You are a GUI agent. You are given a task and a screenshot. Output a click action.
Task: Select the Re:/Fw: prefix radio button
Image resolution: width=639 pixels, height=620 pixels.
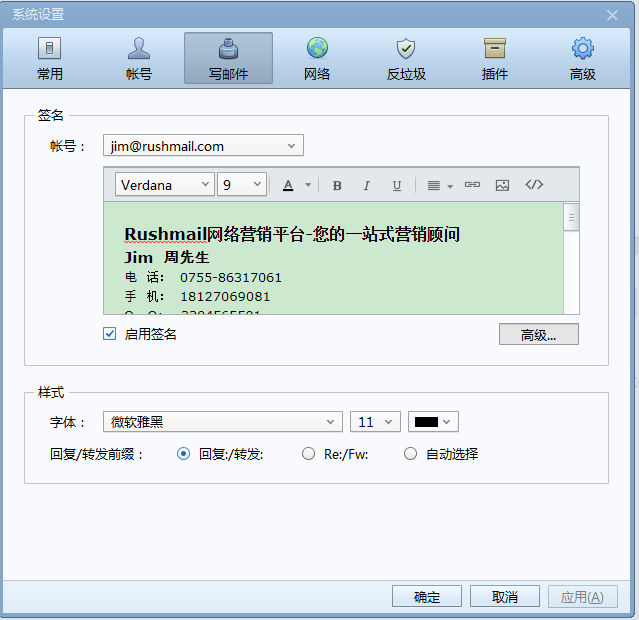click(308, 454)
